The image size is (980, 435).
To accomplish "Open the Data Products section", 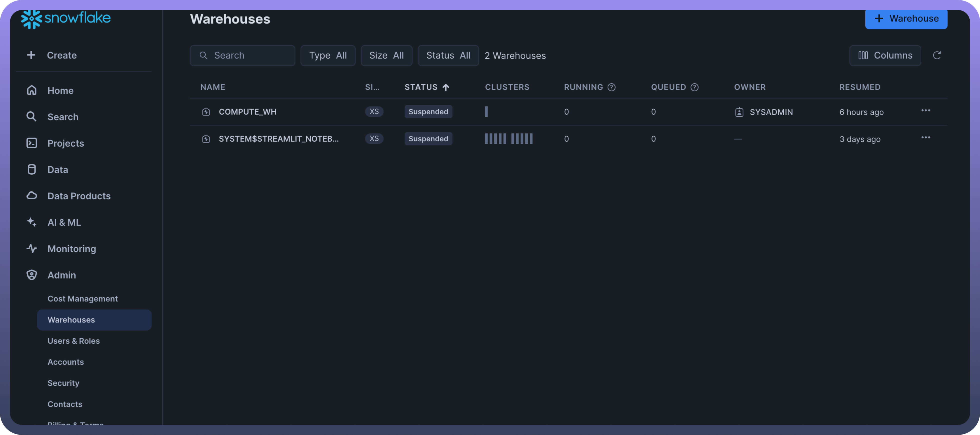I will 79,196.
